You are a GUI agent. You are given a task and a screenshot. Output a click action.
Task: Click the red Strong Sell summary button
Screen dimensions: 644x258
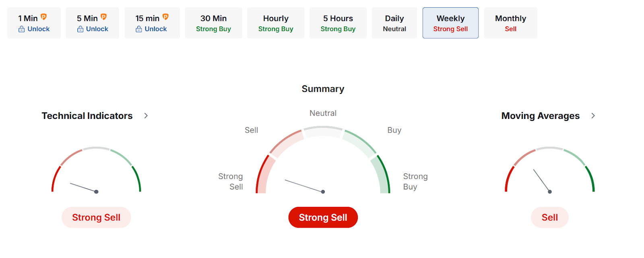tap(323, 217)
